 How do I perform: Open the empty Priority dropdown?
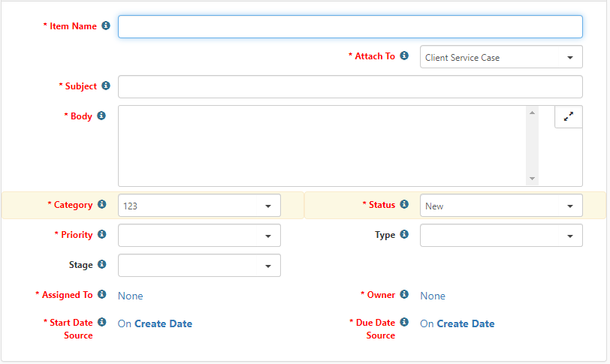199,236
